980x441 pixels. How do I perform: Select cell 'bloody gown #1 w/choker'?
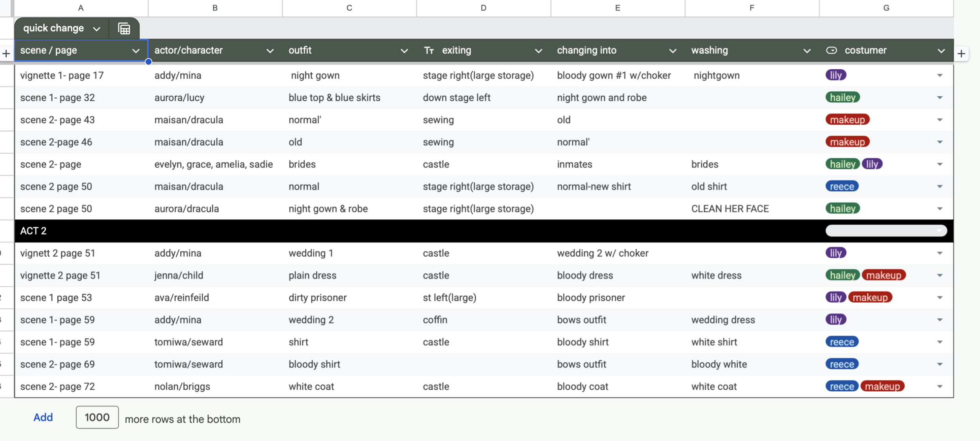[x=618, y=76]
